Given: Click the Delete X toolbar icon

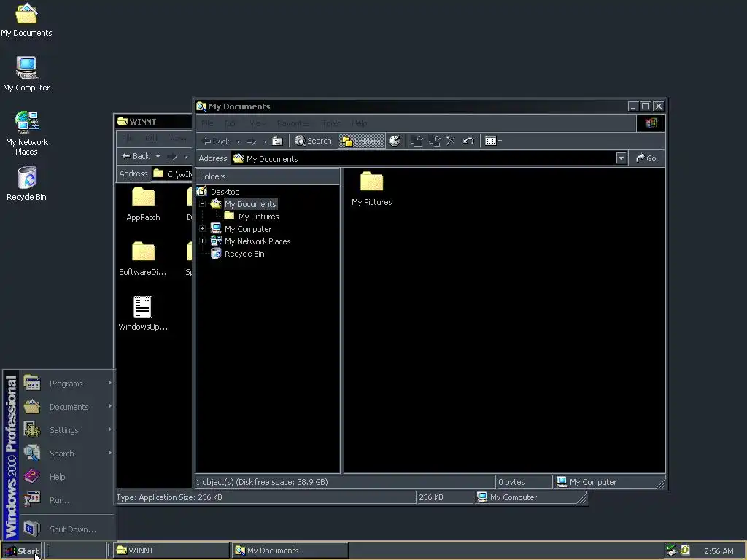Looking at the screenshot, I should pos(451,141).
